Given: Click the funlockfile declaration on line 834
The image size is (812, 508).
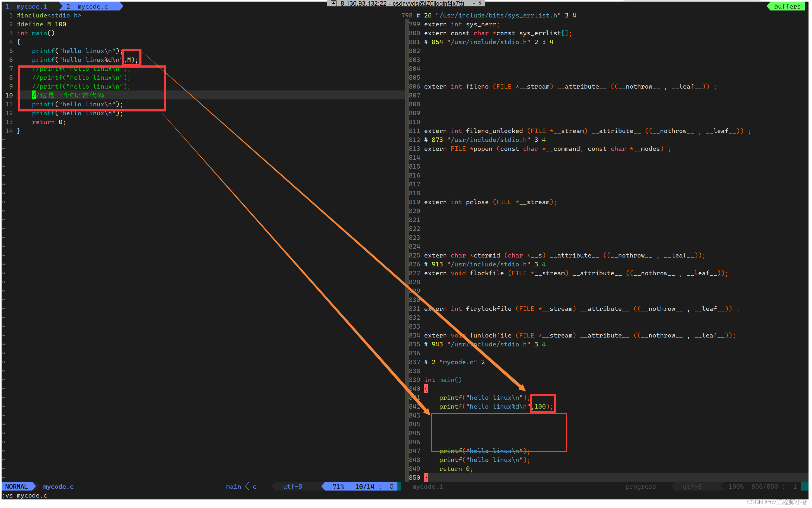Looking at the screenshot, I should (580, 336).
